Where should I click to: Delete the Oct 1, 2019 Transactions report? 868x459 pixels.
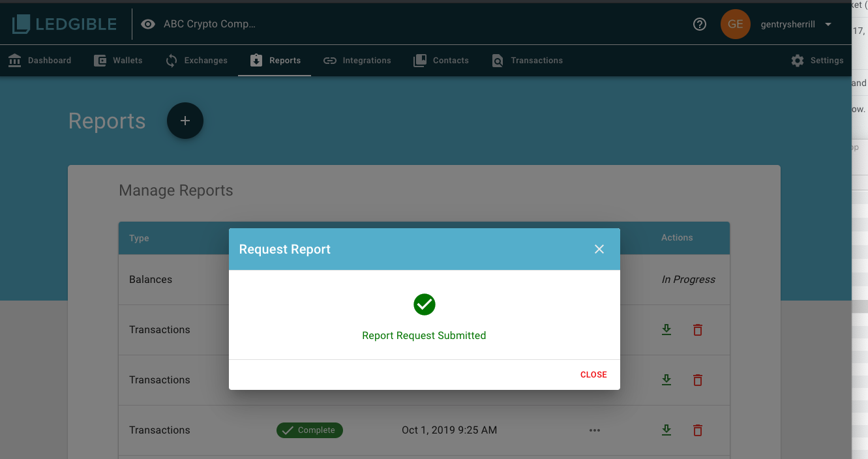698,430
